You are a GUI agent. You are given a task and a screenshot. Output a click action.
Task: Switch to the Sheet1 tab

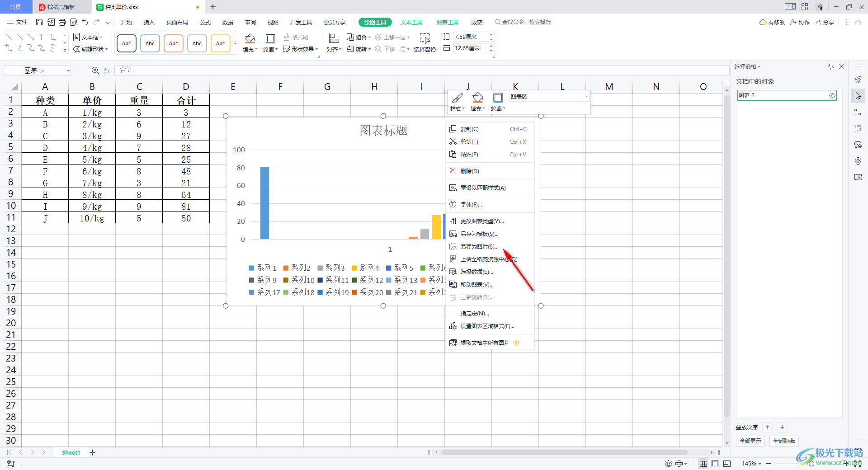coord(71,452)
